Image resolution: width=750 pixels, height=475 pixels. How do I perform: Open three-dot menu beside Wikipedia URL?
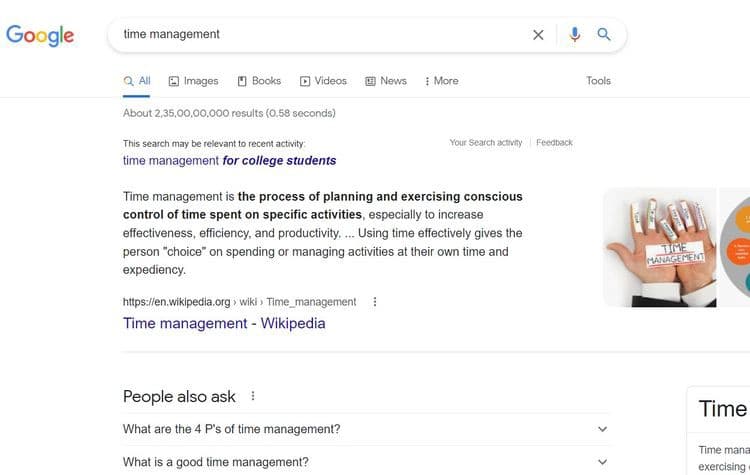click(375, 302)
